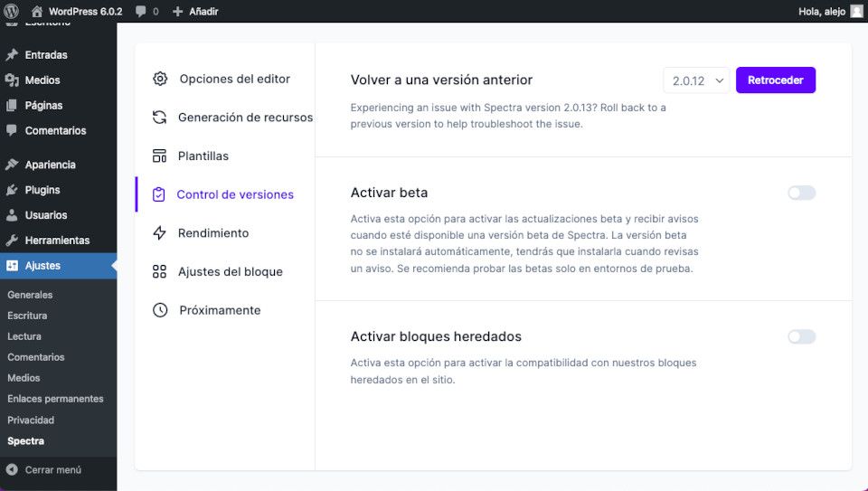868x491 pixels.
Task: Click the home icon beside WordPress 6.0.2
Action: tap(37, 11)
